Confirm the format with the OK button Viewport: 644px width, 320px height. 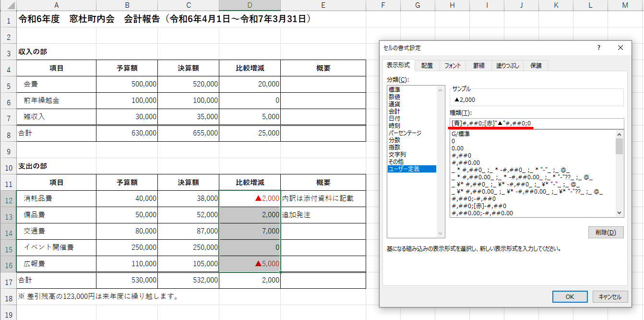[x=570, y=296]
